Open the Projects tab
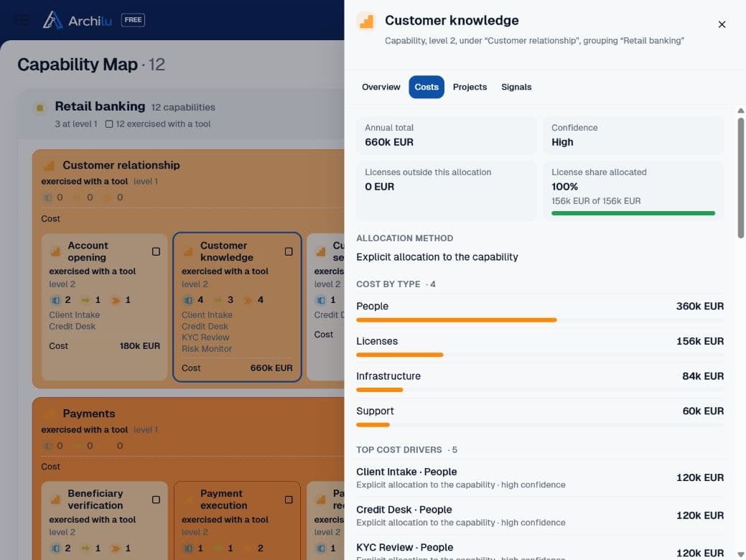Viewport: 746px width, 560px height. coord(470,87)
